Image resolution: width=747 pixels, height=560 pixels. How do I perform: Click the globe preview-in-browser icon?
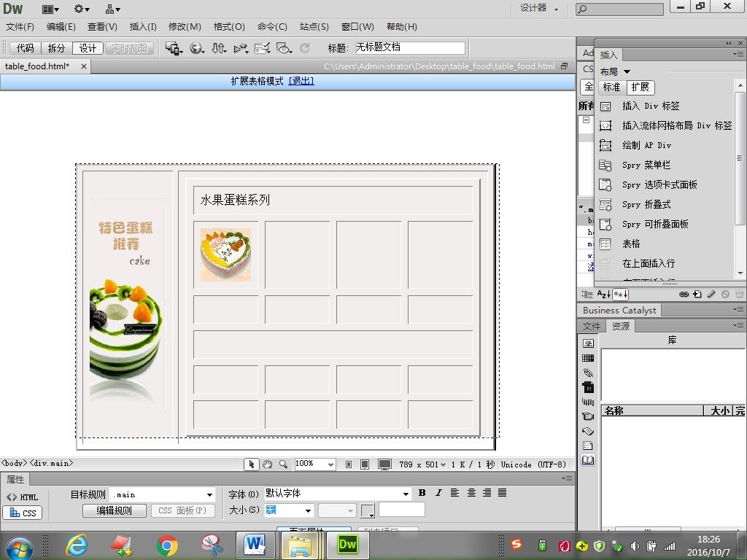pos(197,48)
